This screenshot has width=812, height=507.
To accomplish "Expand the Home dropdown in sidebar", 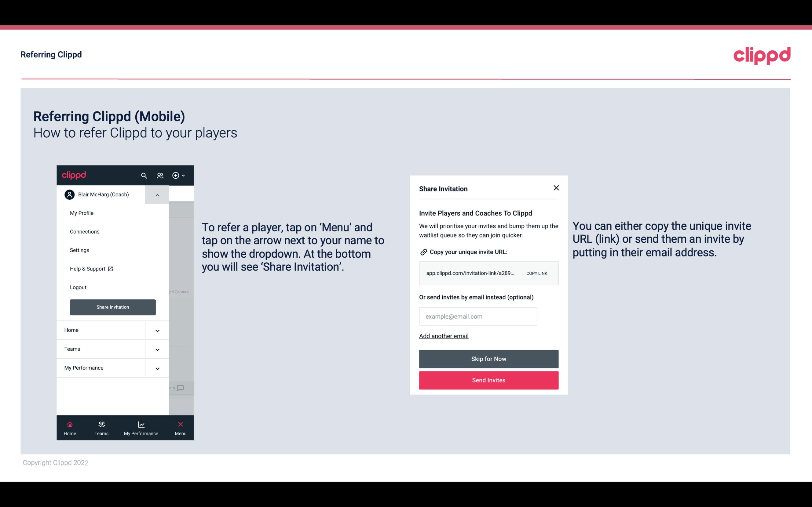I will [157, 330].
